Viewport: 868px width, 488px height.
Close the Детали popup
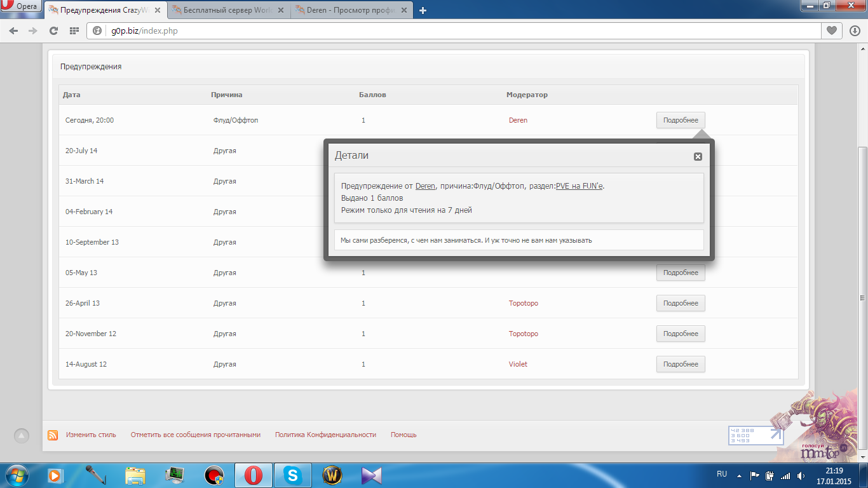tap(698, 156)
